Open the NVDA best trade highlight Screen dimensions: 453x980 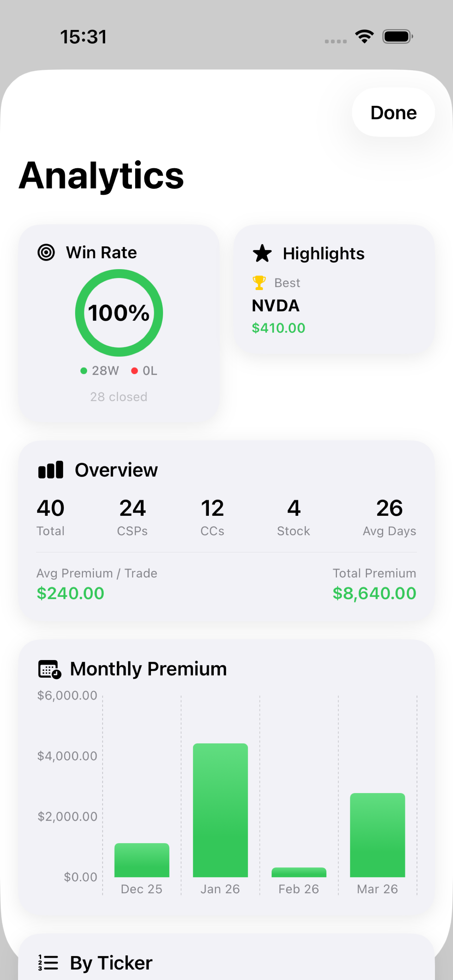tap(276, 306)
